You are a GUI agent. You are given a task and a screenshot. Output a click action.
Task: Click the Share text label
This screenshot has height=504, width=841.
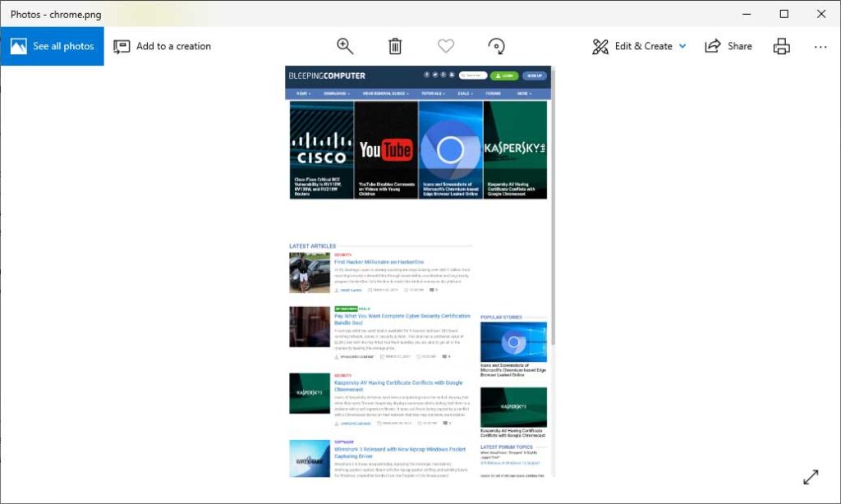[x=740, y=46]
